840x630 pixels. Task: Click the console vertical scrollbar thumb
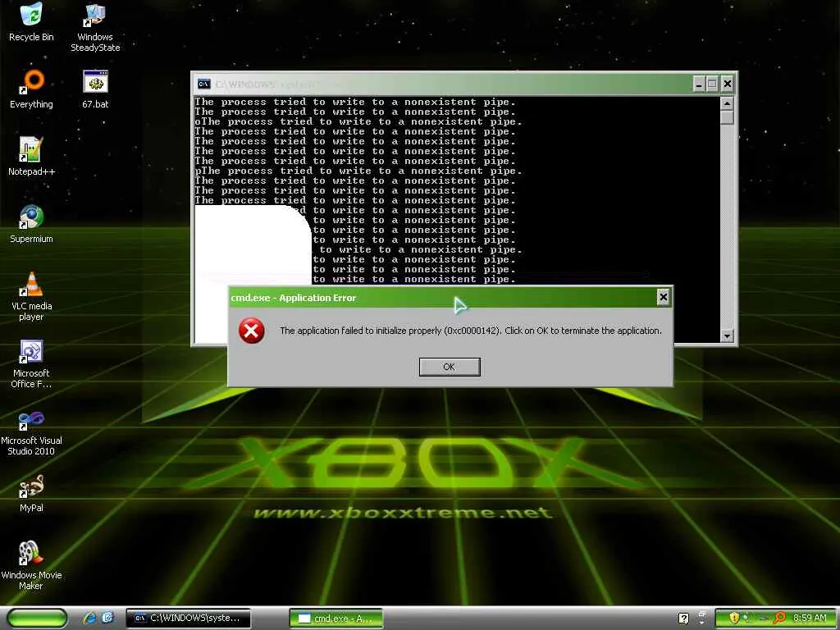tap(727, 117)
